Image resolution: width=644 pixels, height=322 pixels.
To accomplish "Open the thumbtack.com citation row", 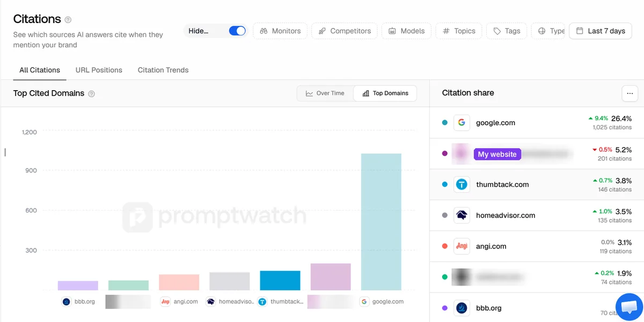I will 537,185.
